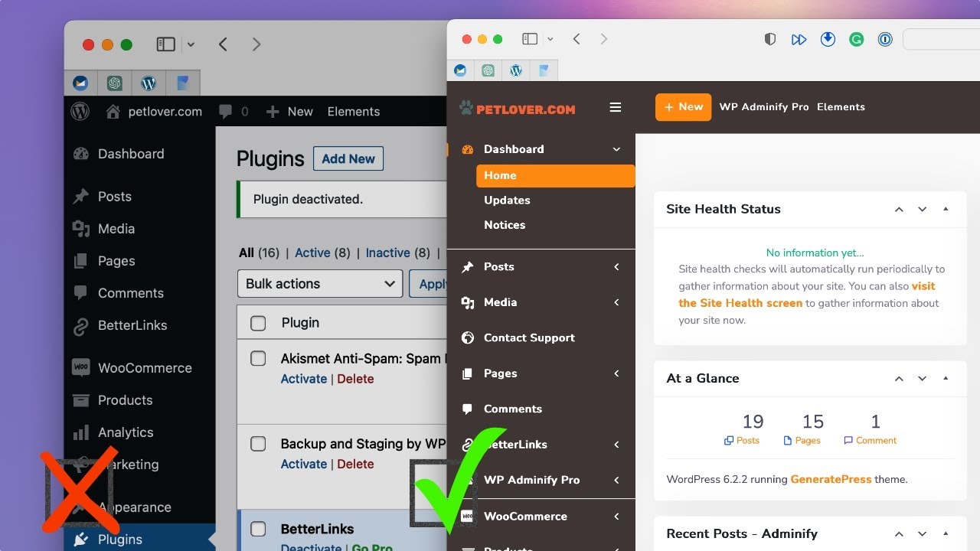Click Media icon in left window sidebar
The image size is (980, 551).
pyautogui.click(x=80, y=229)
